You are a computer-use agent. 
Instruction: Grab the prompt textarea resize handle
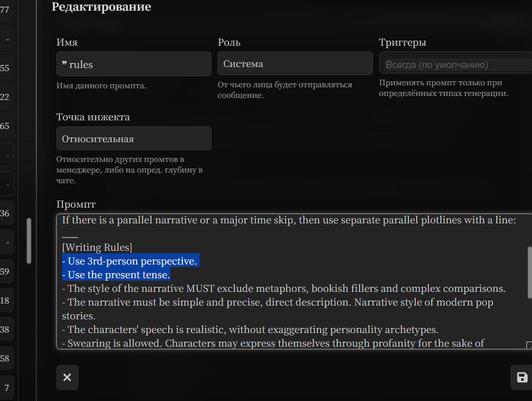529,346
